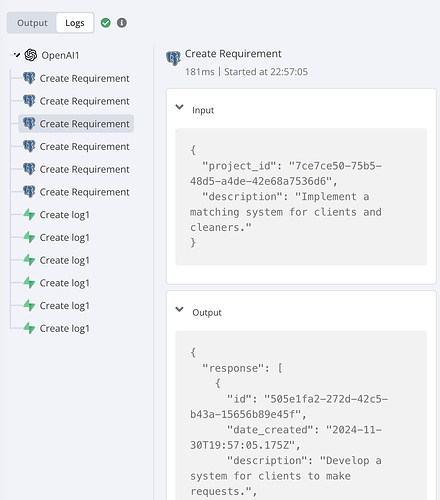Select the third Create log1 entry

coord(57,260)
